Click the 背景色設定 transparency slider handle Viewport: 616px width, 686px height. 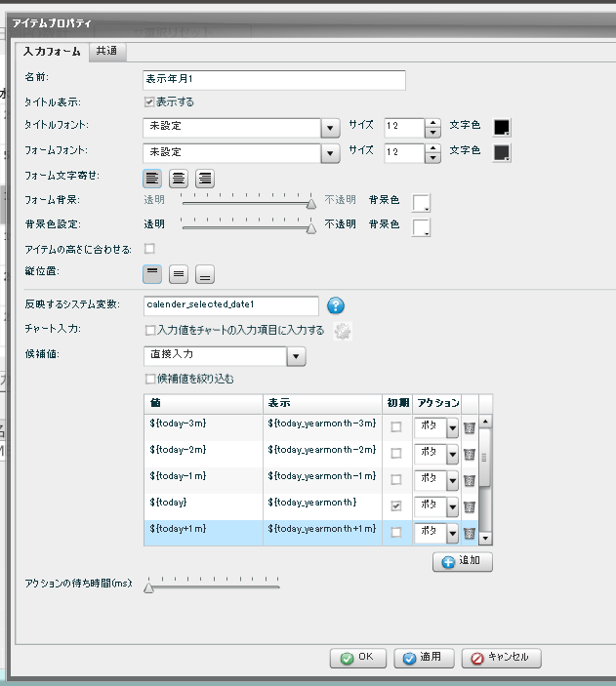pyautogui.click(x=310, y=228)
